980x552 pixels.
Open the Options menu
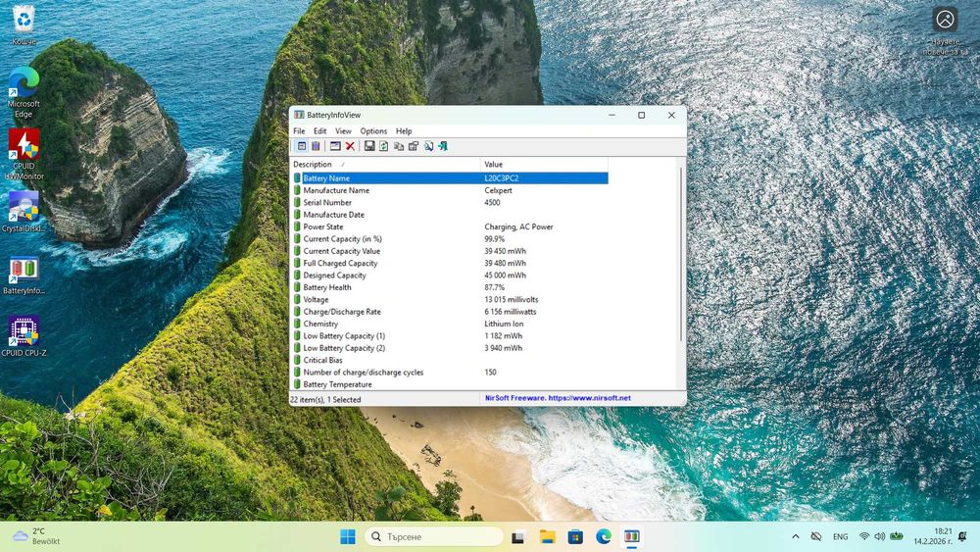pyautogui.click(x=373, y=131)
